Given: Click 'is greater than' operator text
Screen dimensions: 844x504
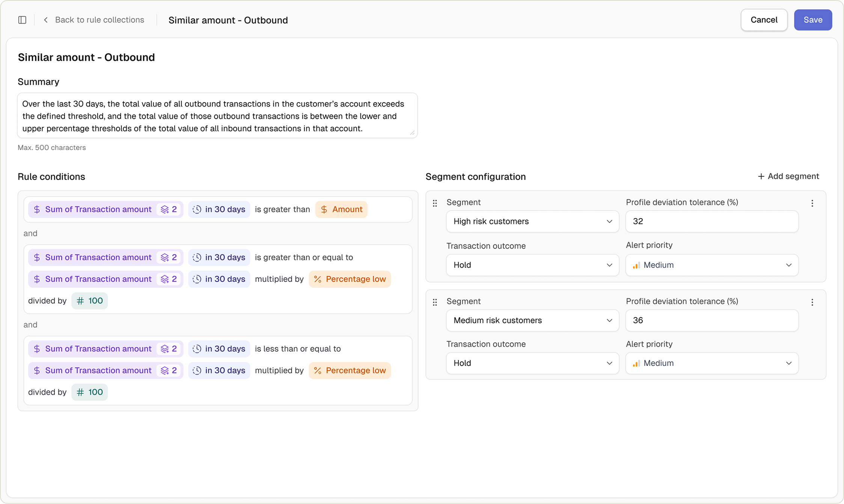Looking at the screenshot, I should tap(282, 209).
